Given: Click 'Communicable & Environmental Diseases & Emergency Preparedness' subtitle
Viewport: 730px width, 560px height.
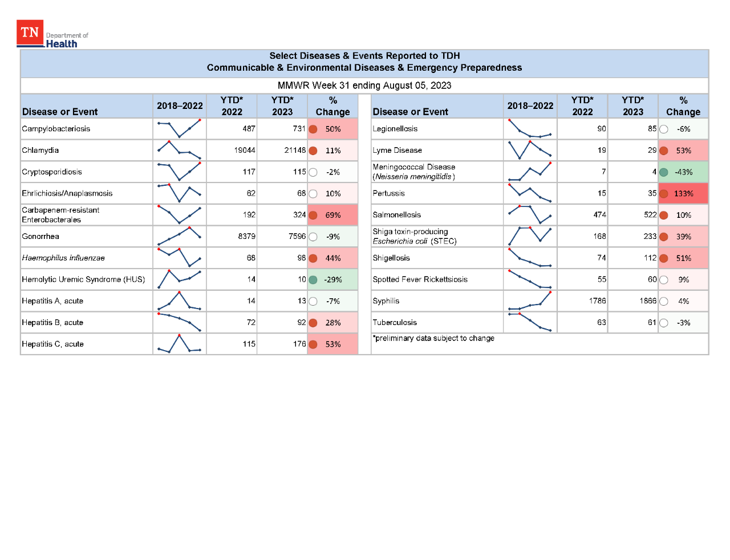Looking at the screenshot, I should [364, 68].
